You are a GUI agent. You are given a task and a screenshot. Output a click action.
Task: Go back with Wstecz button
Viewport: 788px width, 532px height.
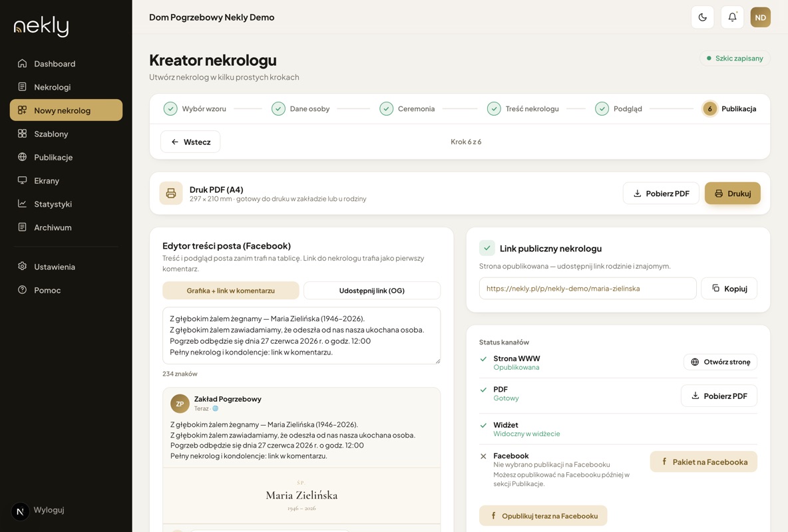pyautogui.click(x=190, y=142)
